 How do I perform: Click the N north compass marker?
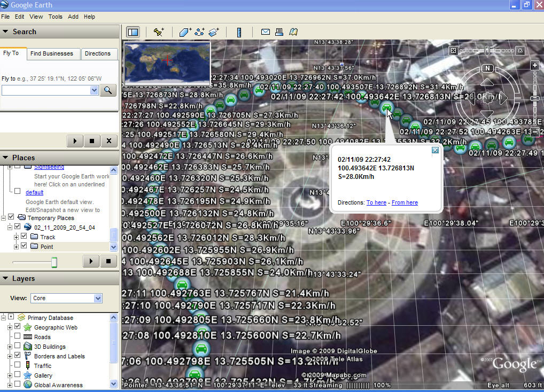point(487,68)
